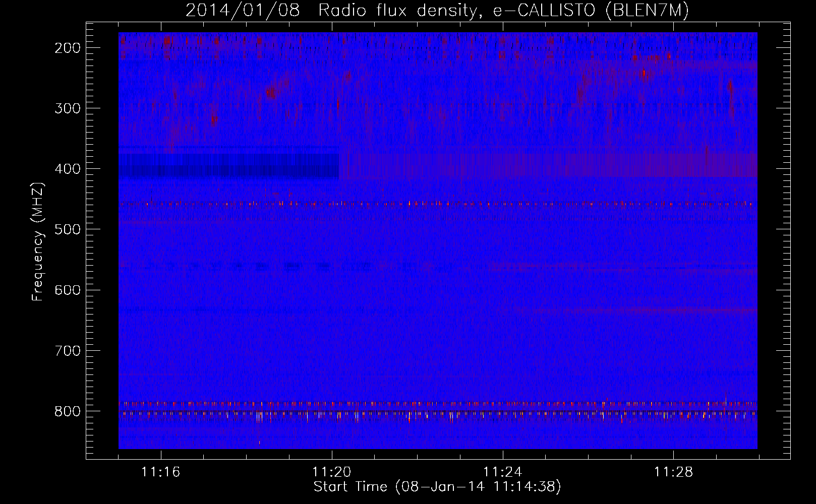This screenshot has width=816, height=504.
Task: Click the 11:24 time tick label
Action: [503, 472]
